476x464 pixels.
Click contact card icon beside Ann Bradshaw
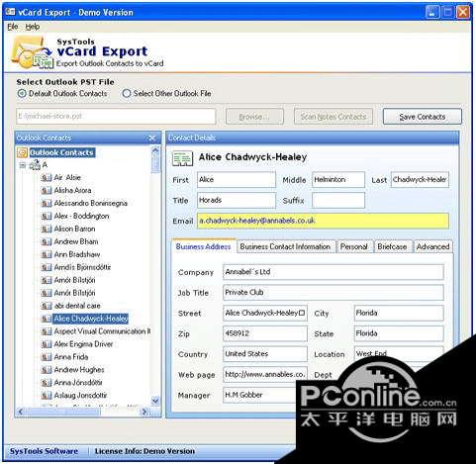pyautogui.click(x=47, y=255)
